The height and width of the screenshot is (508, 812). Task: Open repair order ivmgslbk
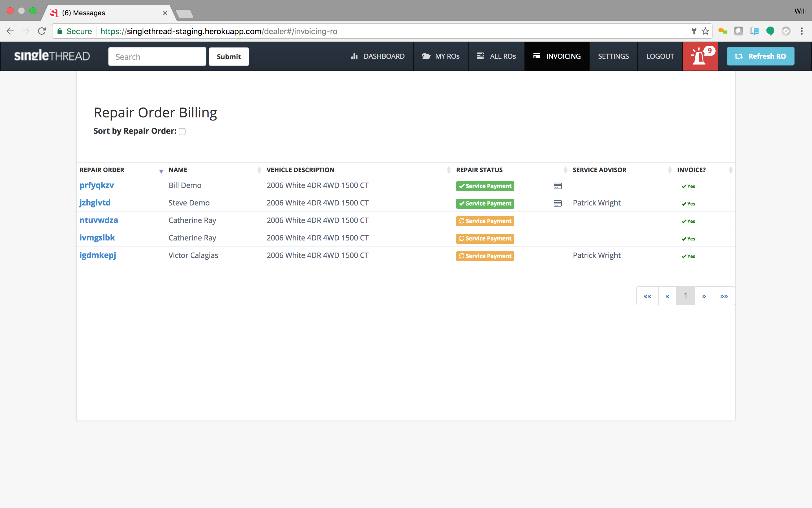point(97,238)
